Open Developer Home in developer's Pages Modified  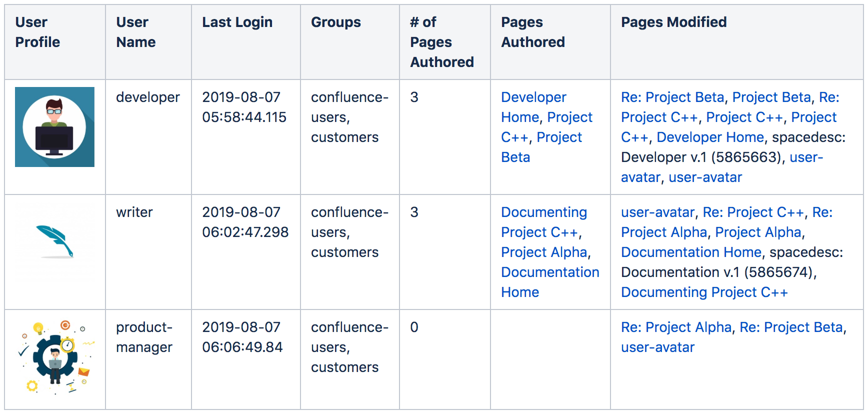[710, 137]
